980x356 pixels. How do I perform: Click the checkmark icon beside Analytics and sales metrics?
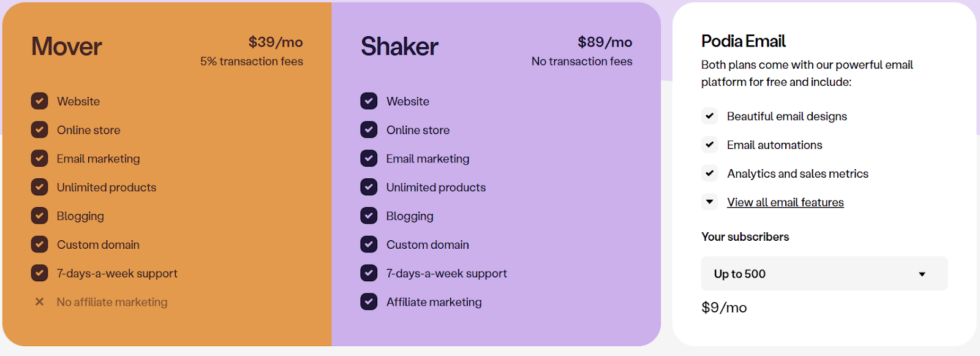click(710, 173)
